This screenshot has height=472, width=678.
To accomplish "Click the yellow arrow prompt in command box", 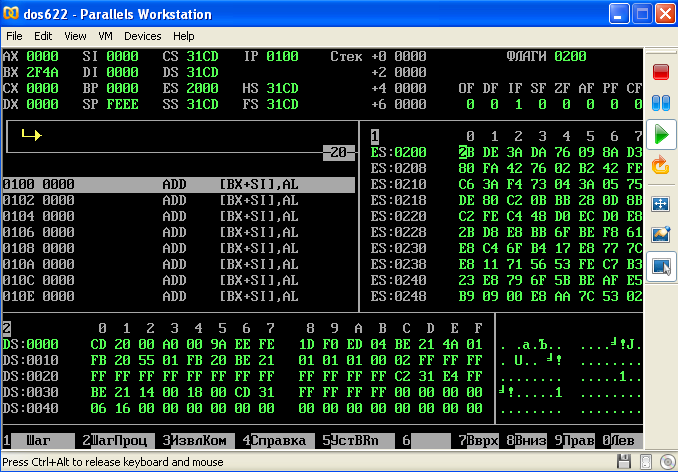I will 32,135.
